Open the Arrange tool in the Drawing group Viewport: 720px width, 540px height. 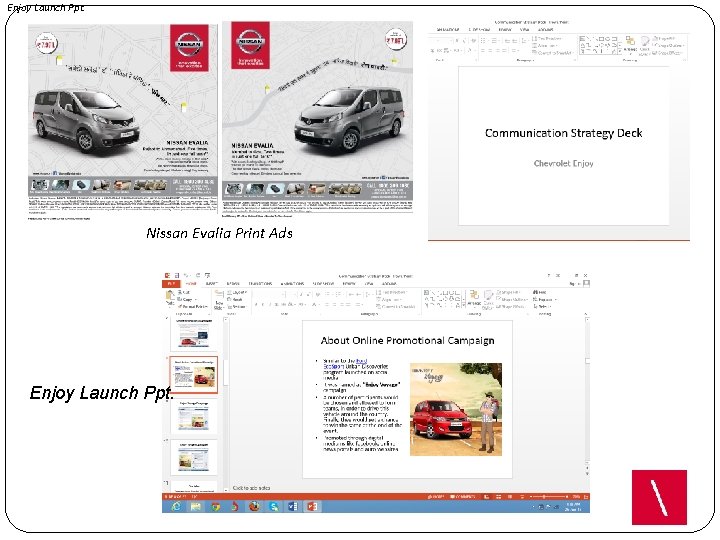[x=474, y=298]
